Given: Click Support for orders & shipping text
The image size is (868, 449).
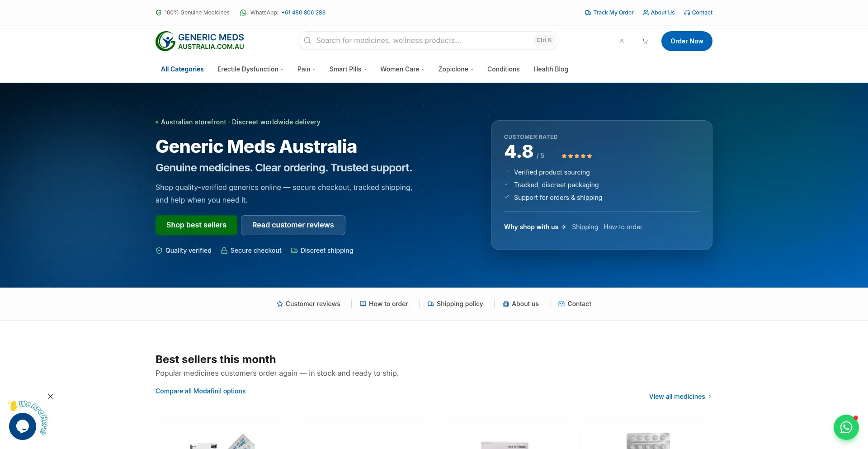Looking at the screenshot, I should pyautogui.click(x=558, y=198).
